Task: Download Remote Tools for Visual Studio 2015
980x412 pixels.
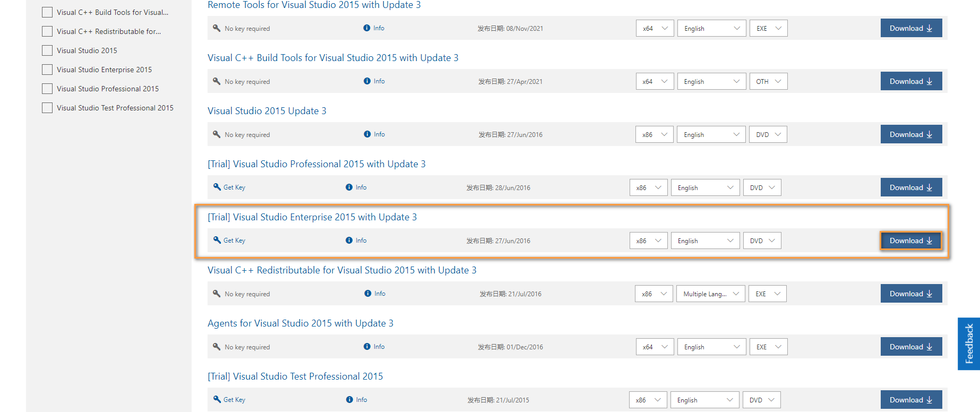Action: [912, 28]
